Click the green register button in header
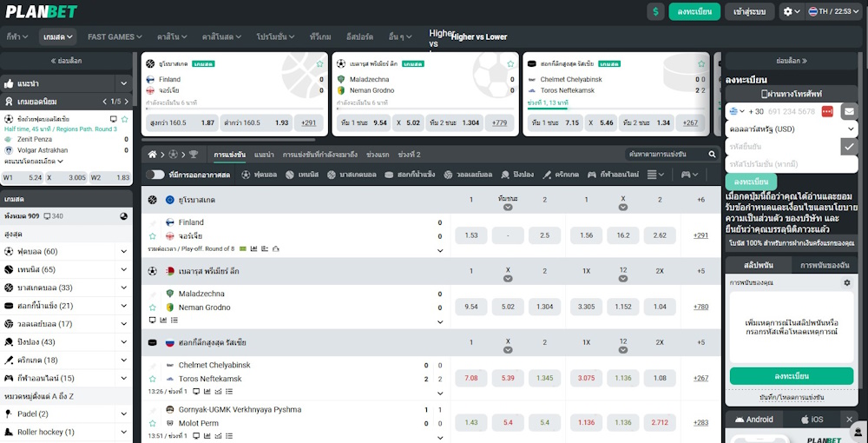 point(694,11)
